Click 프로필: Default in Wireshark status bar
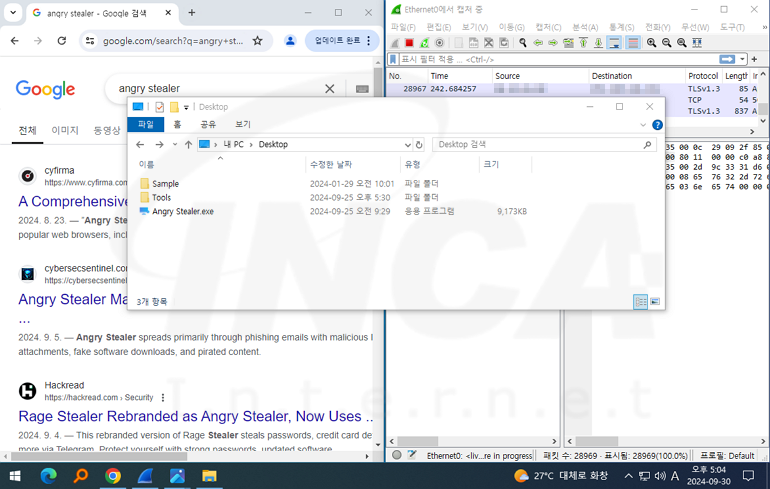The image size is (770, 489). tap(727, 456)
